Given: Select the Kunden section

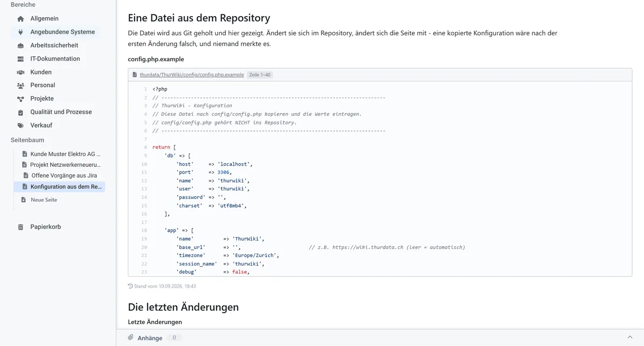Looking at the screenshot, I should [x=41, y=72].
